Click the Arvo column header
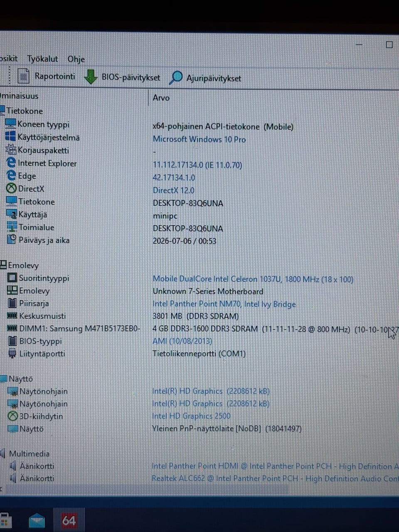Viewport: 399px width, 532px height. 161,98
